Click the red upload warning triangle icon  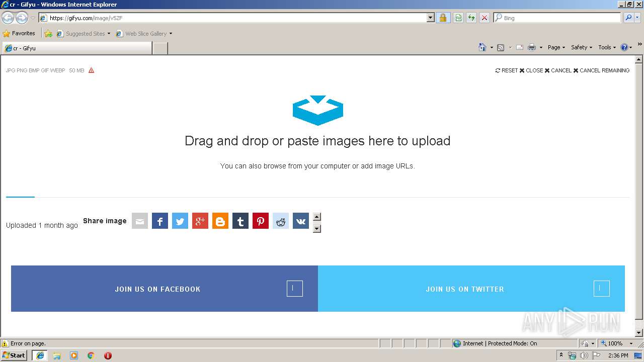[x=91, y=70]
